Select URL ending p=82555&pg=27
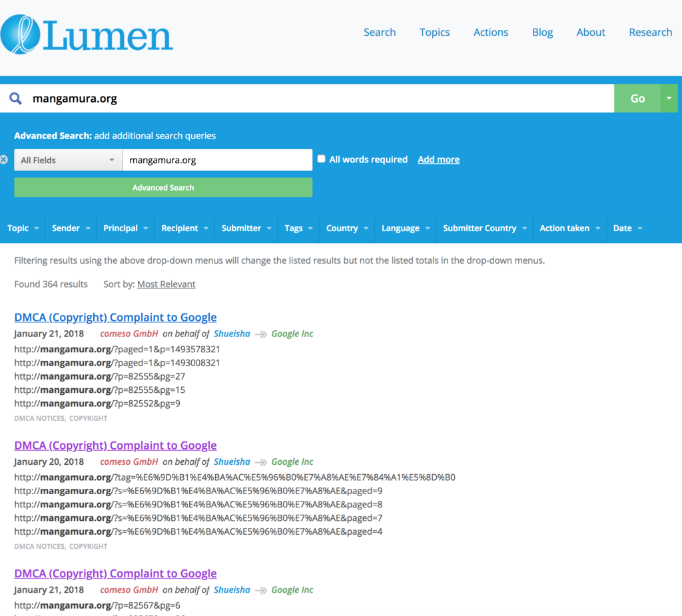 (100, 376)
